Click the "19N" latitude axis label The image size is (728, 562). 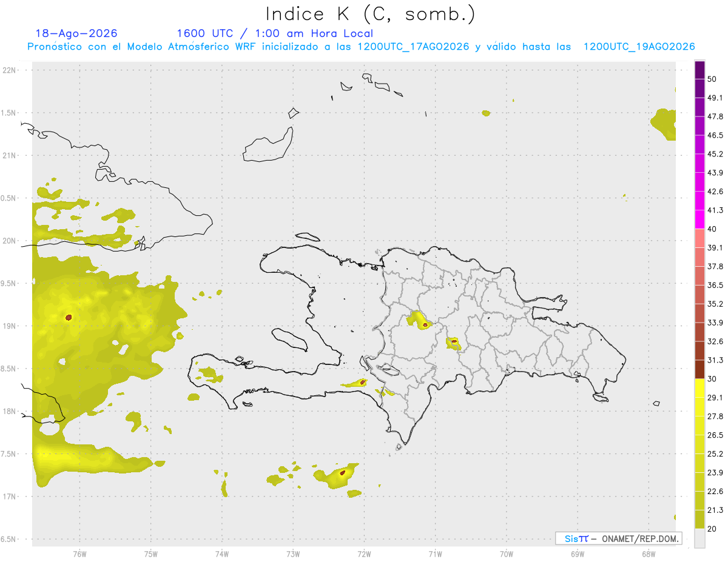9,326
